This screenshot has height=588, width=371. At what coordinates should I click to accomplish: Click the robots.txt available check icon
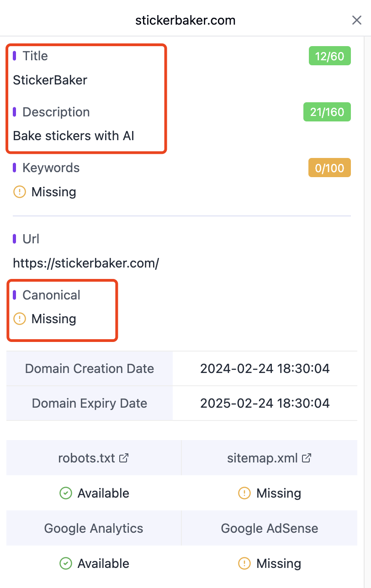tap(66, 493)
